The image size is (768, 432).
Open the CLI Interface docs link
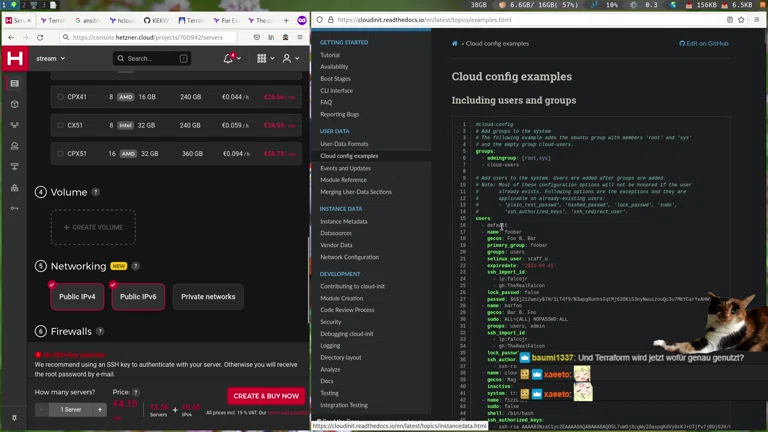click(336, 91)
